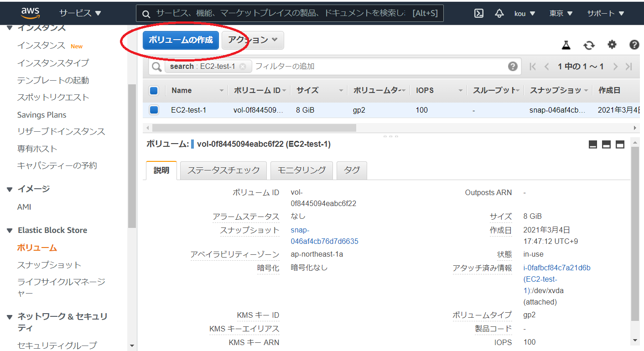The height and width of the screenshot is (351, 644).
Task: Refresh the volumes list
Action: point(589,45)
